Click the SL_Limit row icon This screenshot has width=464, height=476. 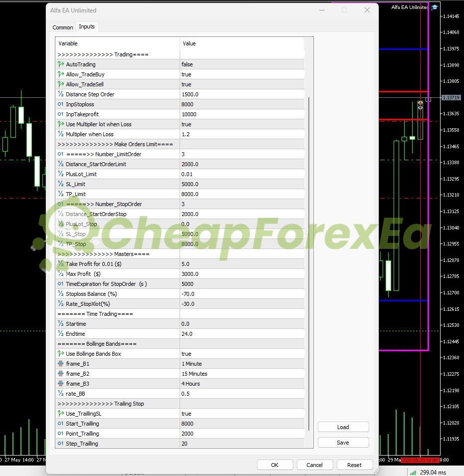[x=61, y=184]
